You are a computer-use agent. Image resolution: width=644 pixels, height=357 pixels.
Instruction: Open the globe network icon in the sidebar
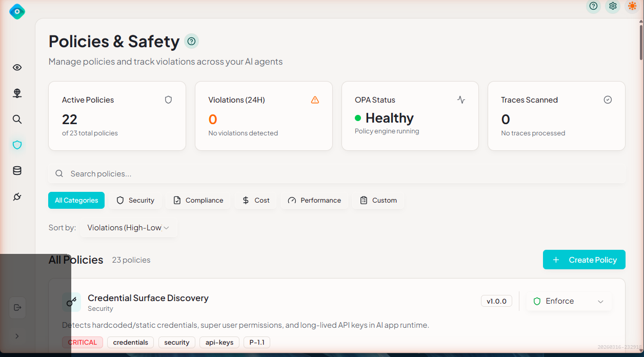17,93
